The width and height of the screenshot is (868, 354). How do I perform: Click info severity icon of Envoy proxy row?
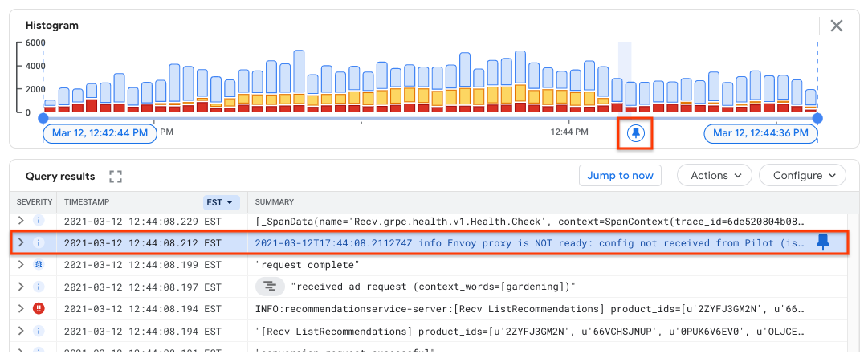pyautogui.click(x=39, y=242)
